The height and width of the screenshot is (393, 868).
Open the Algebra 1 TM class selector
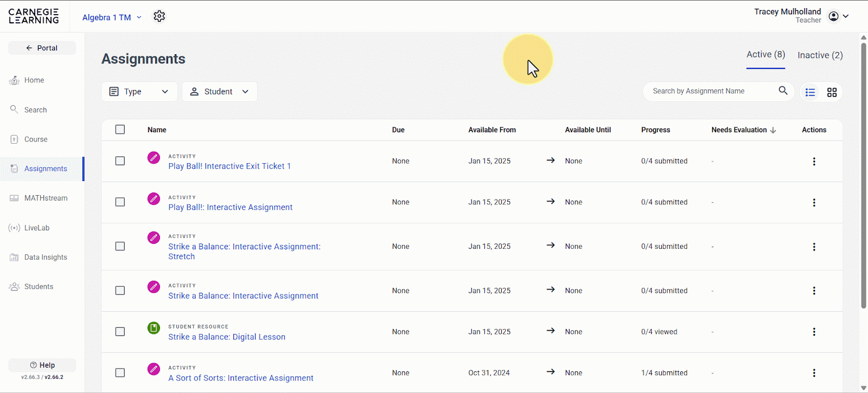point(112,17)
